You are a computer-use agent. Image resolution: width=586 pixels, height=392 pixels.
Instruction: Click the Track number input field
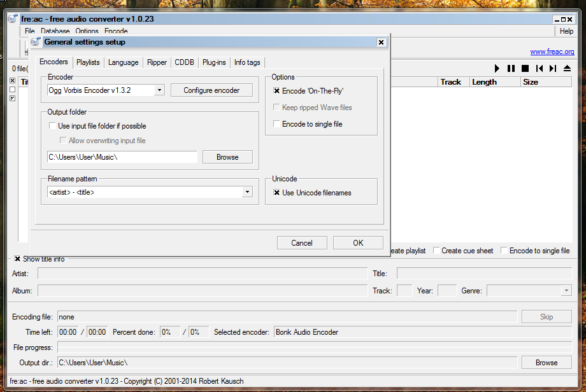pos(404,290)
